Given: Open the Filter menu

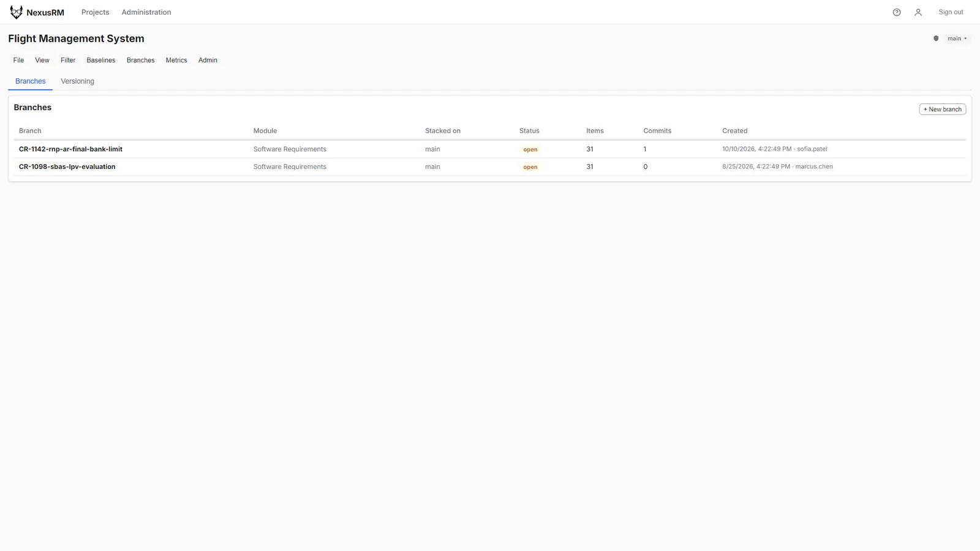Looking at the screenshot, I should coord(68,60).
